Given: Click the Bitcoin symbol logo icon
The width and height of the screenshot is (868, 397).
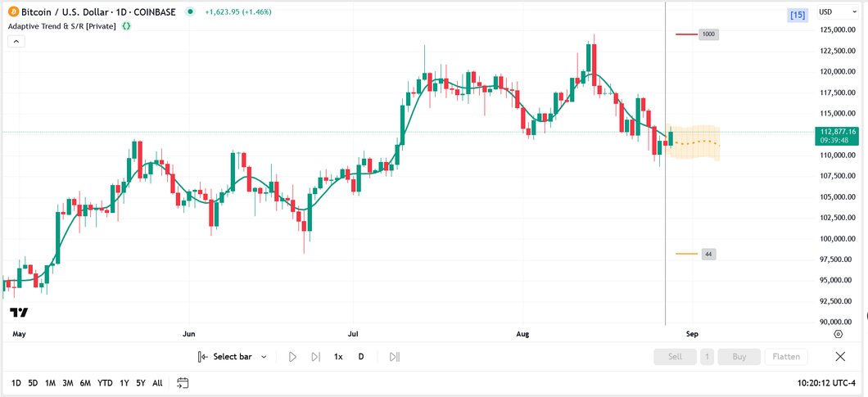Looking at the screenshot, I should (13, 12).
